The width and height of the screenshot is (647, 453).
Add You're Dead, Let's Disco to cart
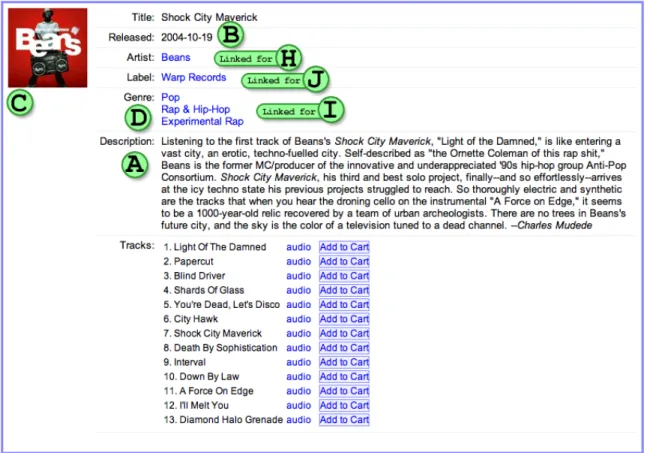[344, 304]
